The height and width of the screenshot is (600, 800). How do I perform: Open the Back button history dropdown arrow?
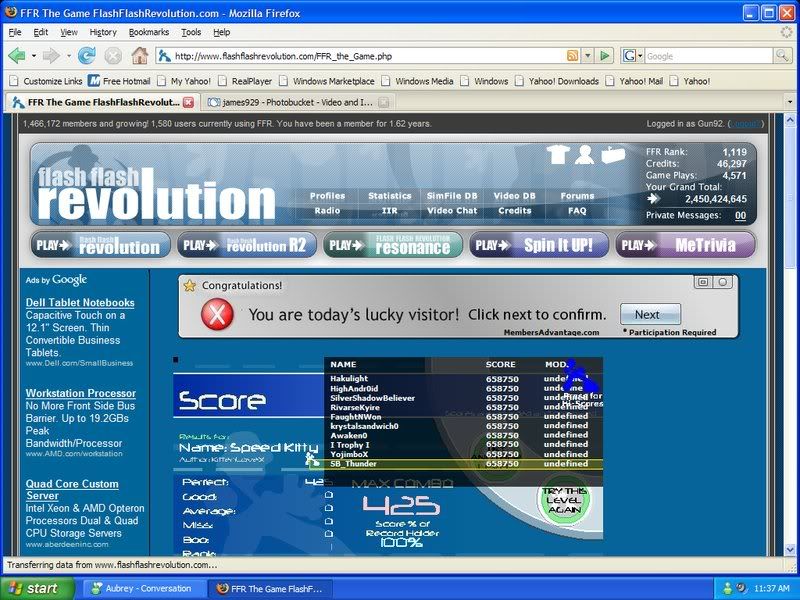coord(33,56)
